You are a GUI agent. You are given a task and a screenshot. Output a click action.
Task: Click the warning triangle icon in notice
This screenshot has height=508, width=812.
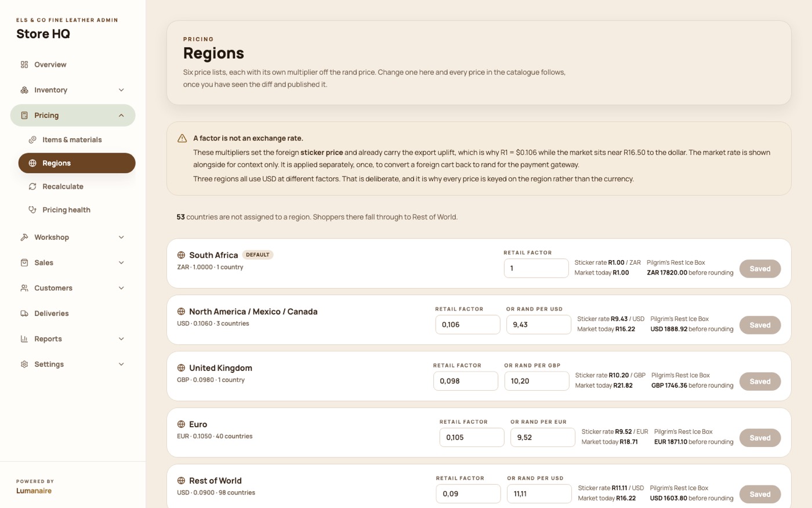pos(182,138)
